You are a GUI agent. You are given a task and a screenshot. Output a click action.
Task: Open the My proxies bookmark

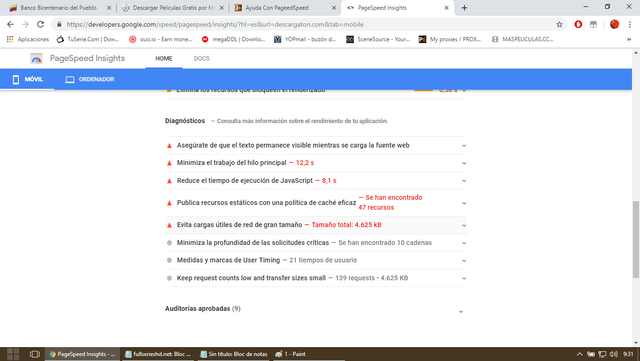(x=450, y=39)
